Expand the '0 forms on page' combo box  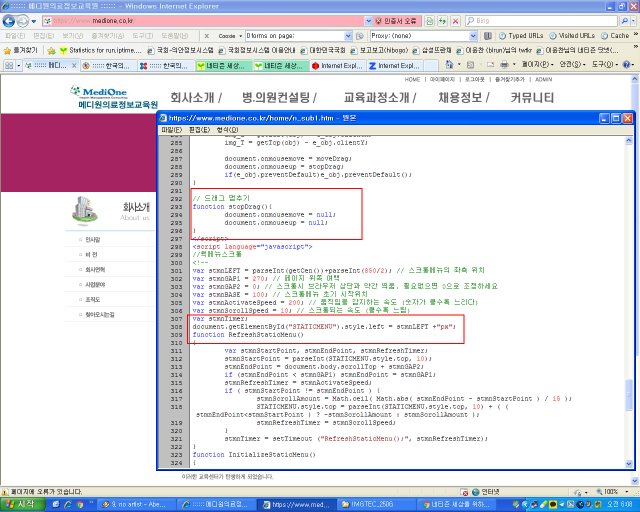(x=348, y=36)
